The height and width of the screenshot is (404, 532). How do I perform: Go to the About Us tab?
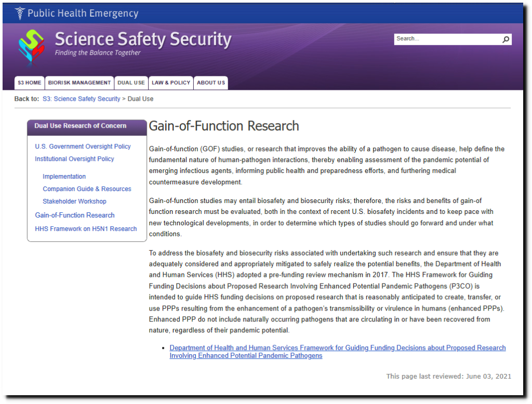[211, 83]
